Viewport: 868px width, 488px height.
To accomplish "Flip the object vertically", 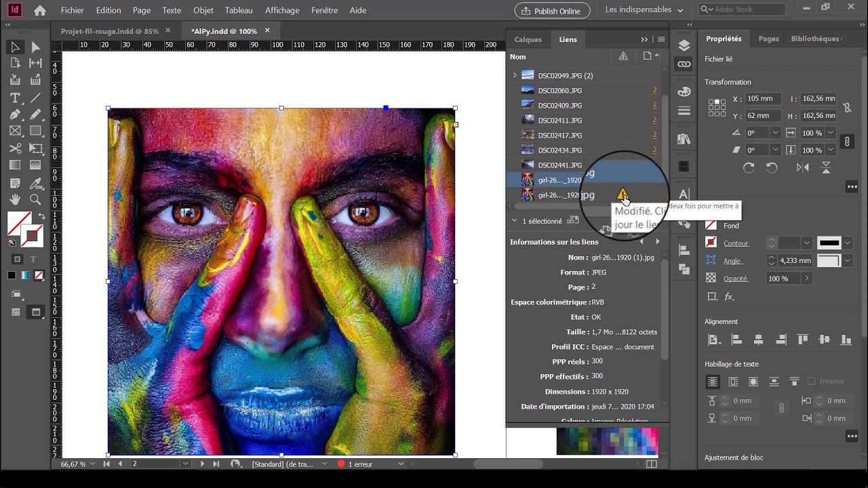I will click(x=826, y=167).
